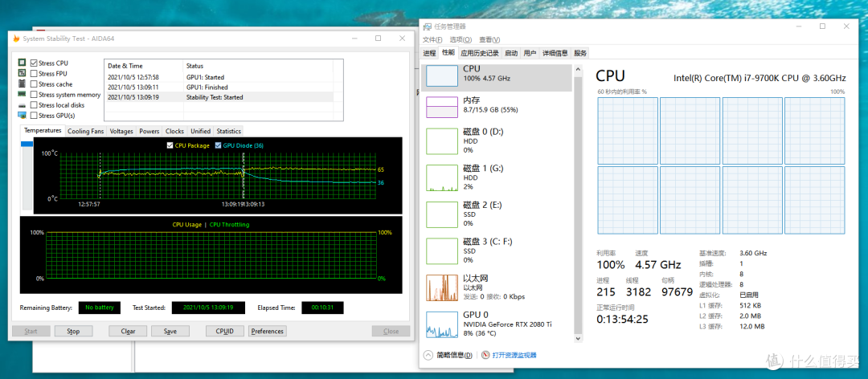
Task: Click the cache chip icon beside Stress cache
Action: [x=23, y=84]
